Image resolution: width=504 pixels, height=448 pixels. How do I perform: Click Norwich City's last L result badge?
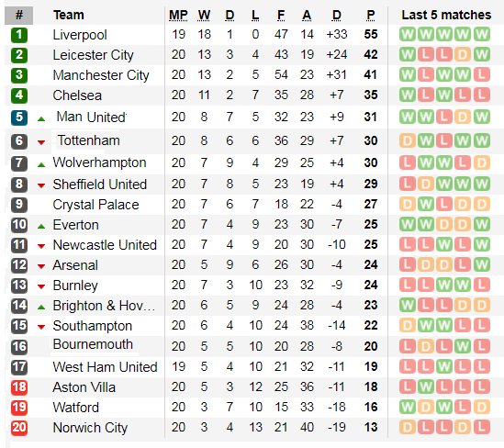(481, 428)
